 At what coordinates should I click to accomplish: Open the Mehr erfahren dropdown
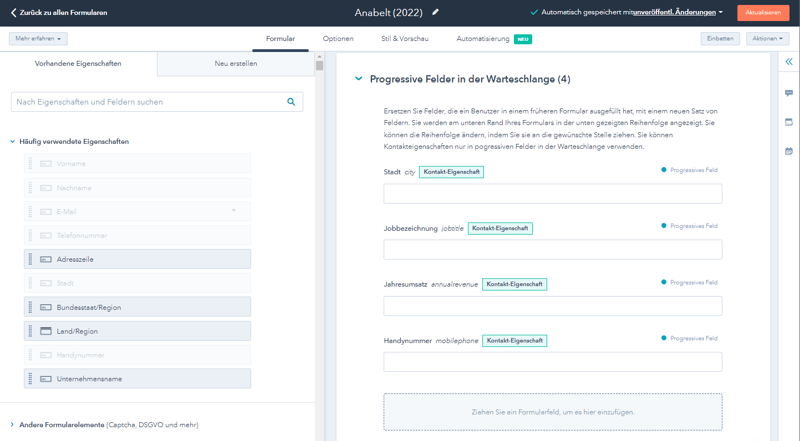tap(38, 39)
